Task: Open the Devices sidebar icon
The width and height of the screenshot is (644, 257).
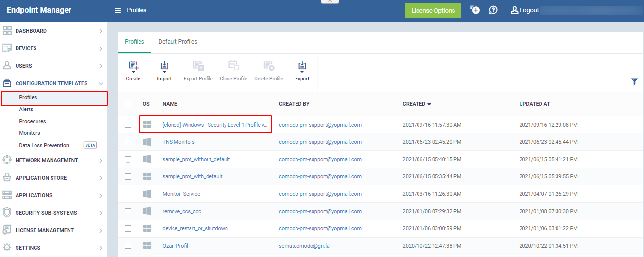Action: tap(7, 48)
